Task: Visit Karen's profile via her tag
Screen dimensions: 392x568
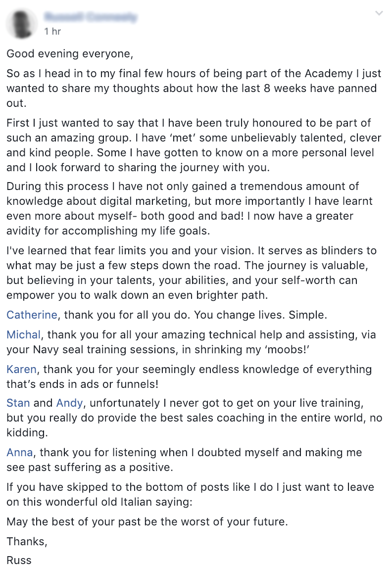Action: 21,369
